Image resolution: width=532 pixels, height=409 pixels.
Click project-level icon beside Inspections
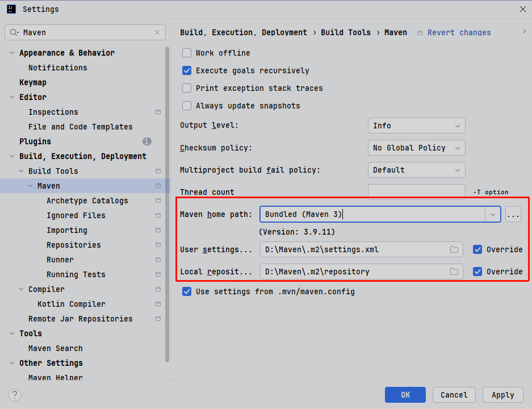[x=158, y=112]
